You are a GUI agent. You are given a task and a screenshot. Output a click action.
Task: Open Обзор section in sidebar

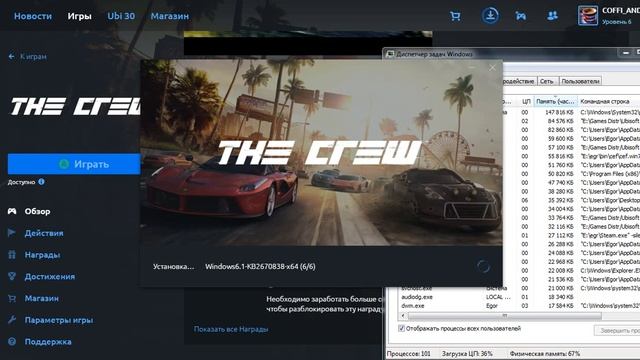pos(38,211)
